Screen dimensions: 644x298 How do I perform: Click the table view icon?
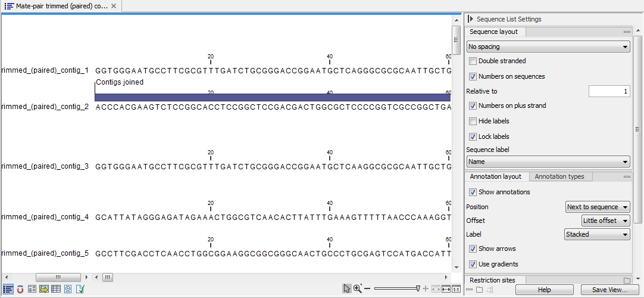point(56,289)
